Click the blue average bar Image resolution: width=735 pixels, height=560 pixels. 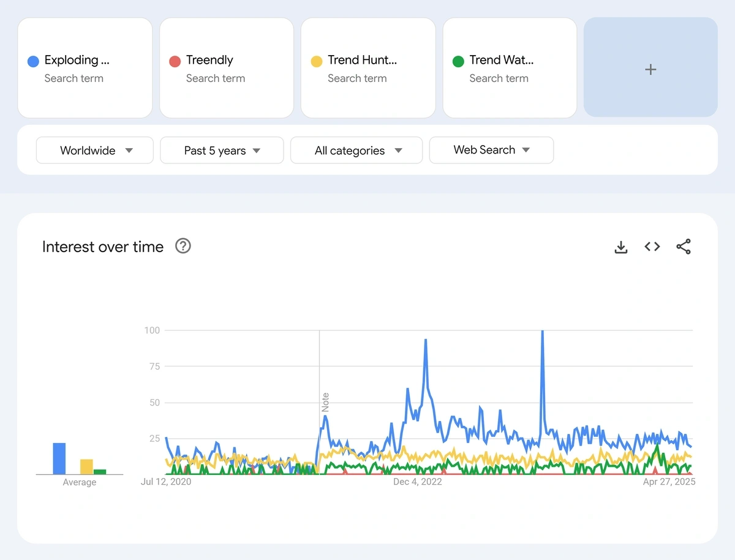pyautogui.click(x=59, y=458)
